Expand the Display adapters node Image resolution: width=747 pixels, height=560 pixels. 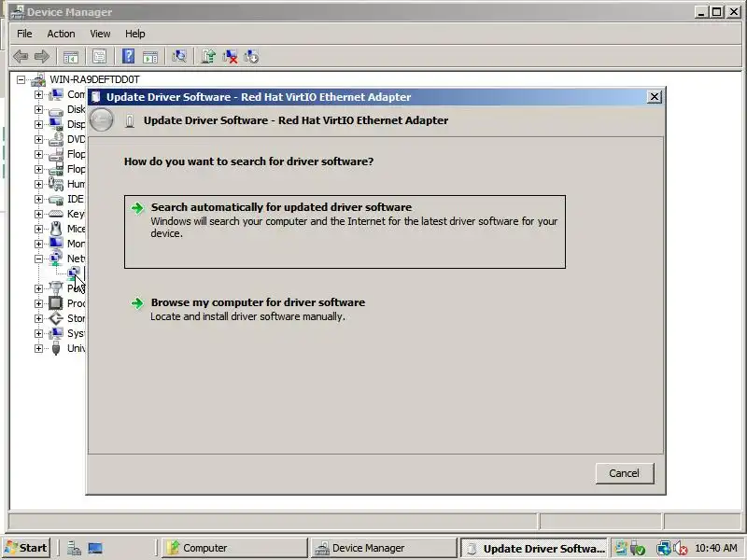pyautogui.click(x=38, y=124)
